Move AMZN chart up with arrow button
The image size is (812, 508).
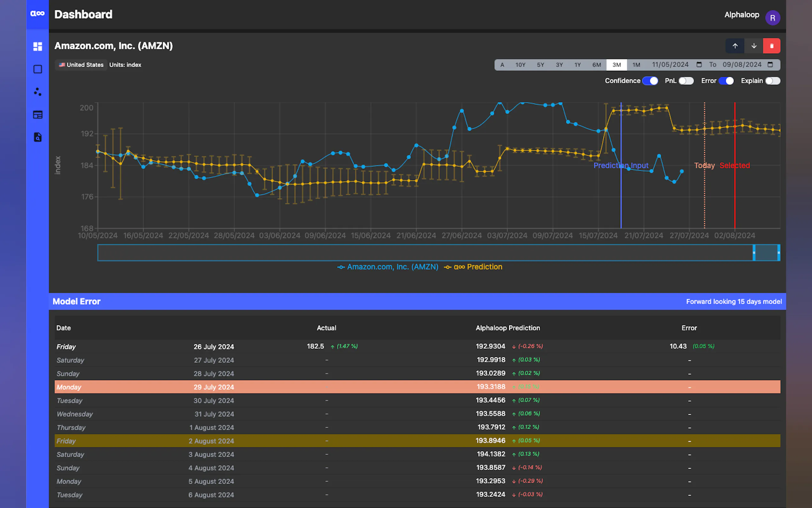click(735, 46)
